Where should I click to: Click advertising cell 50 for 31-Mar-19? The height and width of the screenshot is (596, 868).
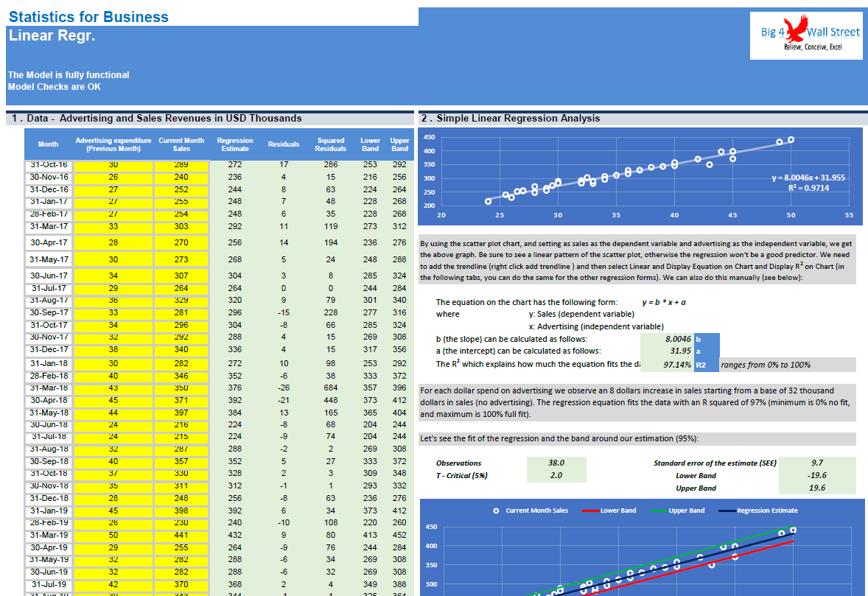click(x=113, y=535)
